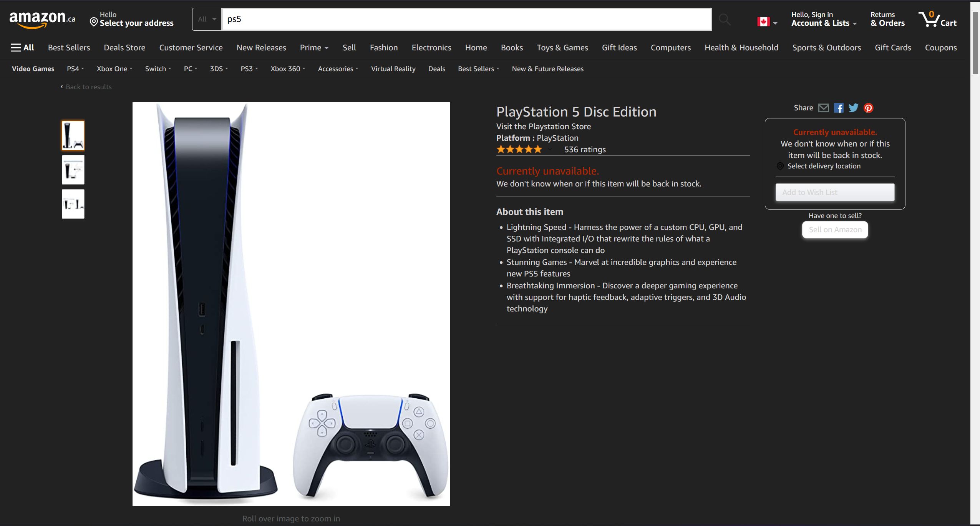
Task: Click the location pin next to Select your address
Action: [x=94, y=22]
